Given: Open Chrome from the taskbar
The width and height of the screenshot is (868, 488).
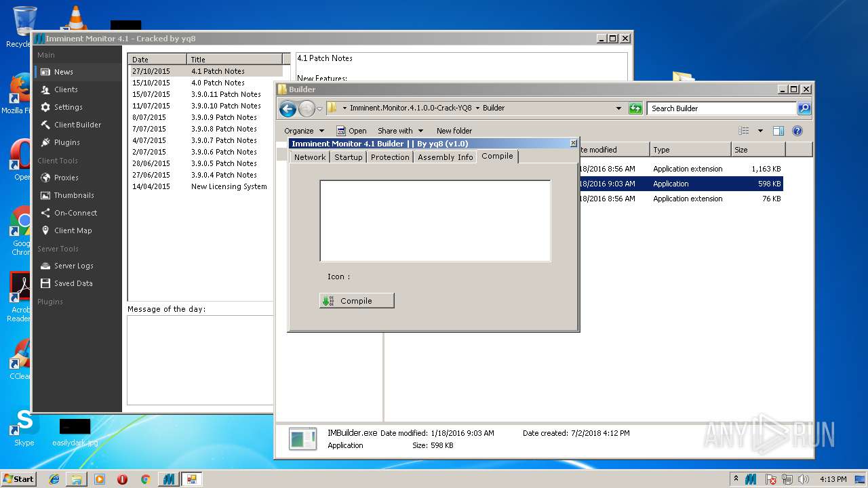Looking at the screenshot, I should (x=145, y=479).
